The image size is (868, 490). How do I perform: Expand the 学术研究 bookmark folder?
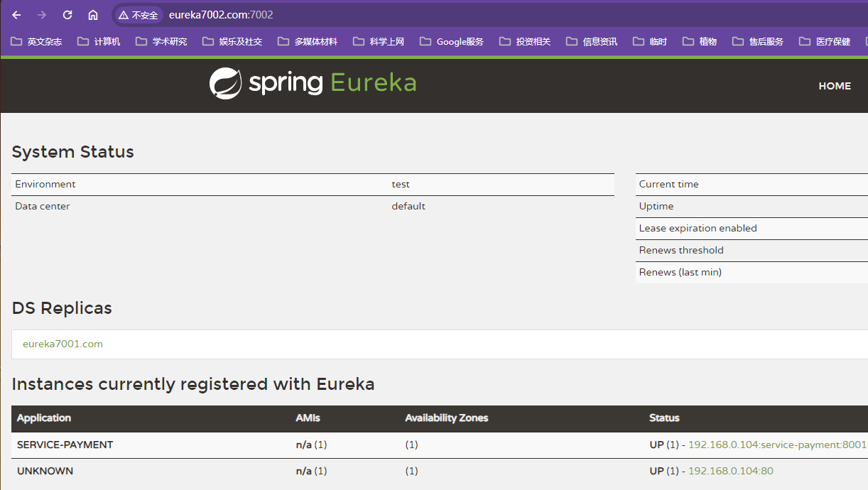(161, 42)
